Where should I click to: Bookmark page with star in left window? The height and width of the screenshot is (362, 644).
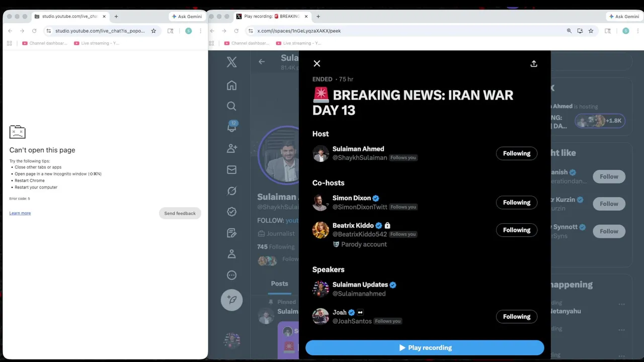coord(153,31)
